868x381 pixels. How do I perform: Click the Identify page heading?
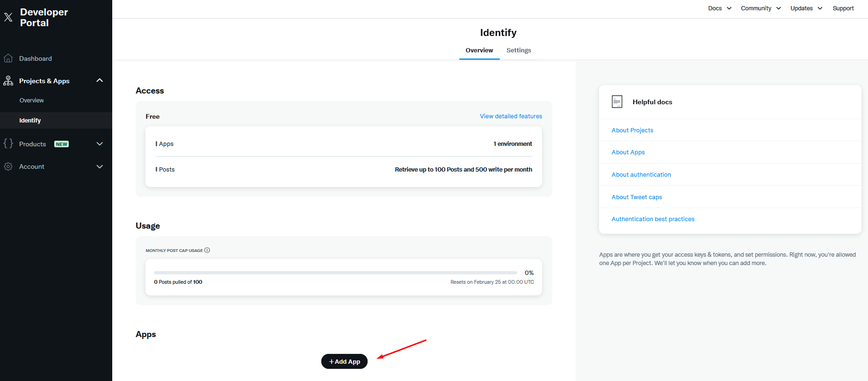(498, 33)
